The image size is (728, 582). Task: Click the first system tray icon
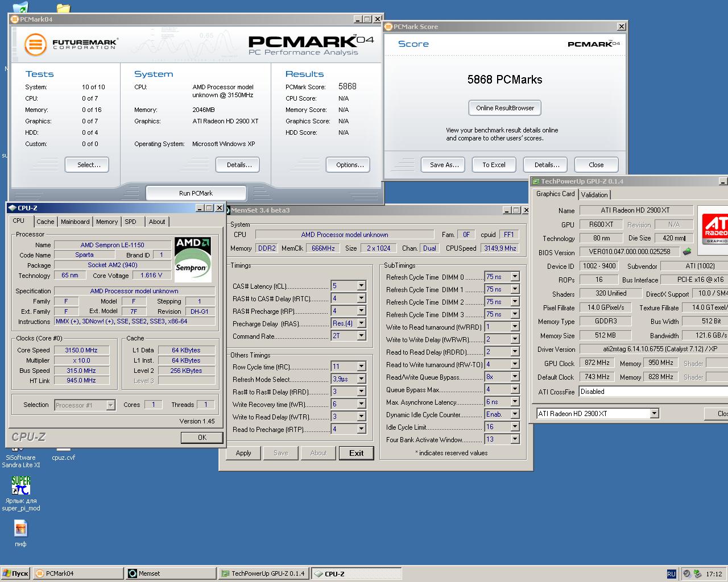coord(687,574)
